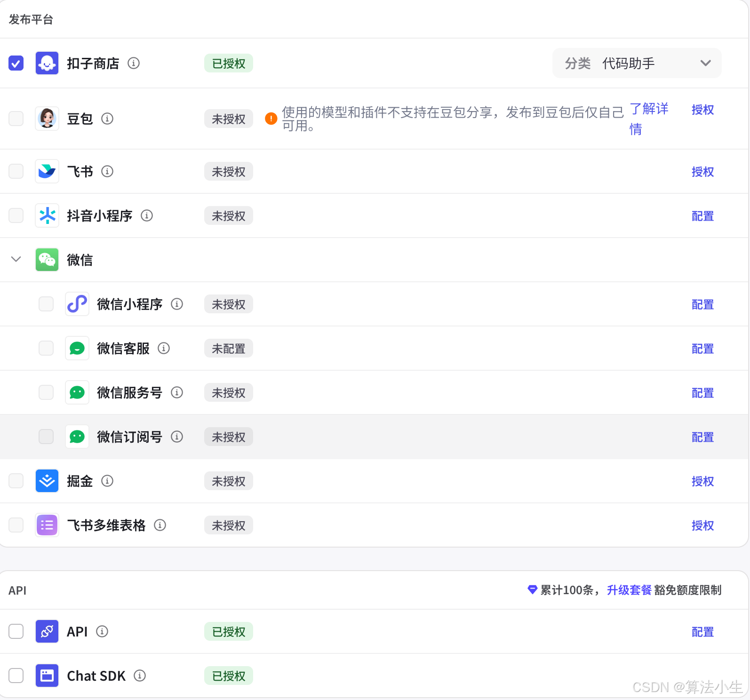Click the Chat SDK window icon
750x700 pixels.
(47, 676)
